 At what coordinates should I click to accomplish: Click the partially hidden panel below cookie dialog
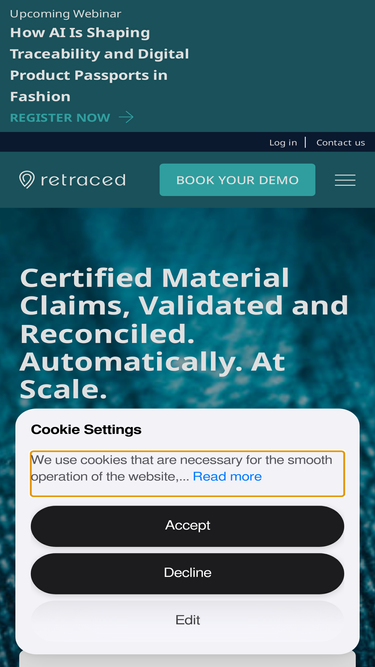coord(188,660)
